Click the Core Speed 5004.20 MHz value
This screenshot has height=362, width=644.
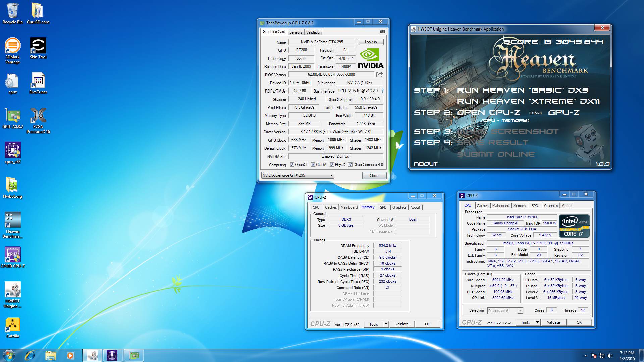pyautogui.click(x=503, y=280)
